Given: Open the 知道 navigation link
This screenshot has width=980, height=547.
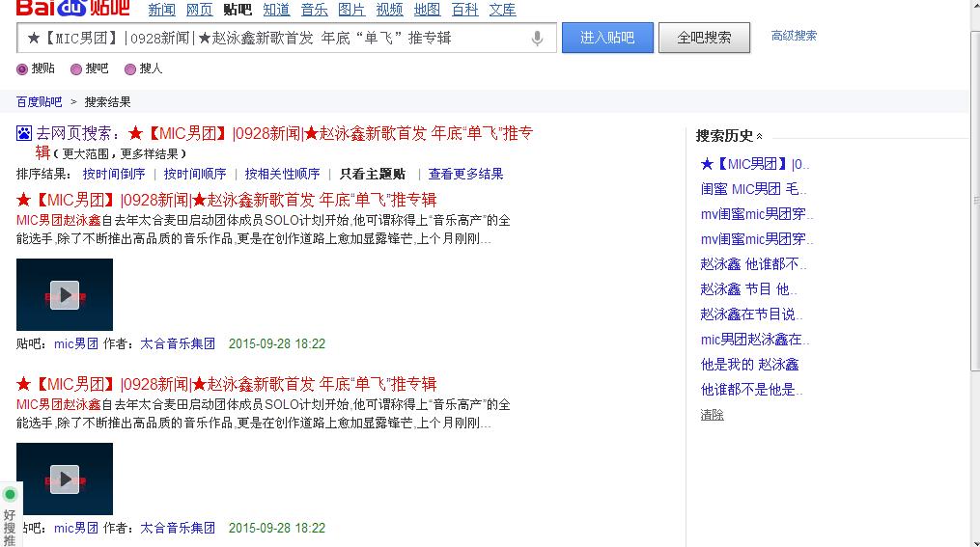Looking at the screenshot, I should [276, 10].
